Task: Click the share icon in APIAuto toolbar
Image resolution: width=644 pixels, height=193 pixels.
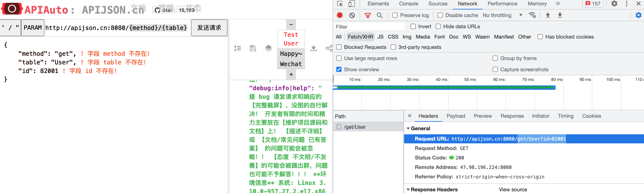Action: 329,48
